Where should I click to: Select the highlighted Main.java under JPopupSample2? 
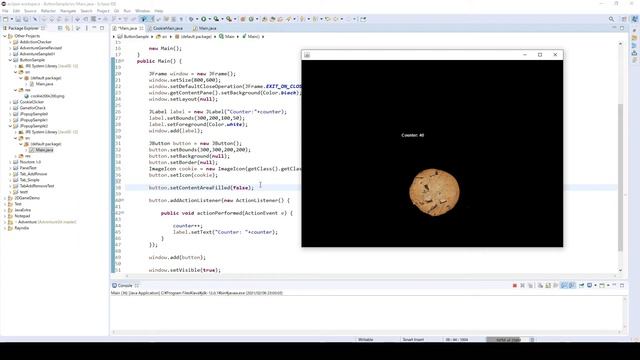pyautogui.click(x=44, y=150)
